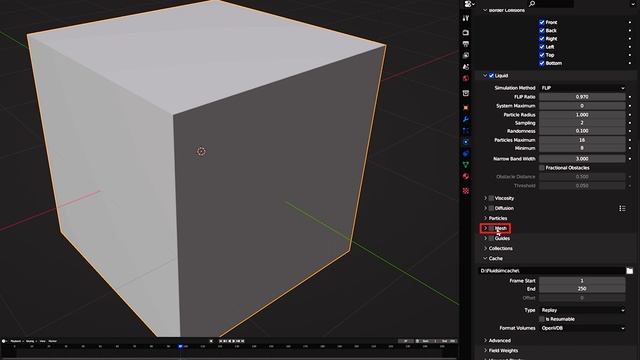The width and height of the screenshot is (640, 360).
Task: Click the timeline auto keying record icon
Action: pyautogui.click(x=211, y=341)
